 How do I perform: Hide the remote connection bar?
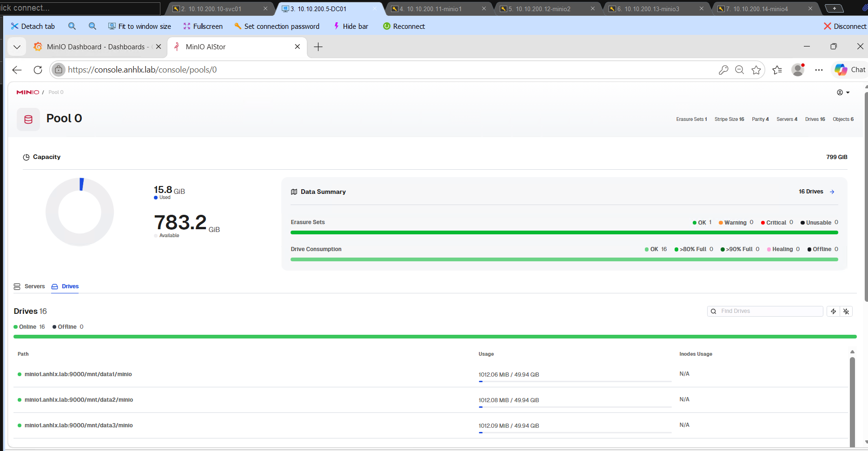click(351, 26)
